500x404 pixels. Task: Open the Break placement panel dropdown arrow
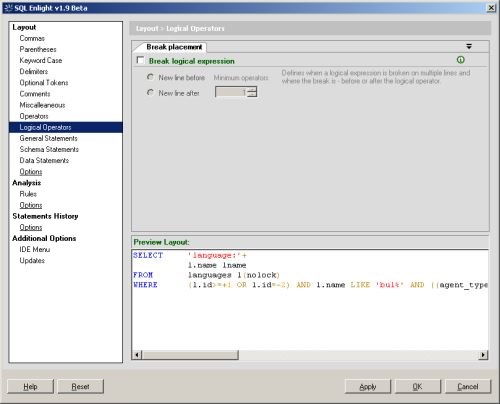[x=469, y=46]
